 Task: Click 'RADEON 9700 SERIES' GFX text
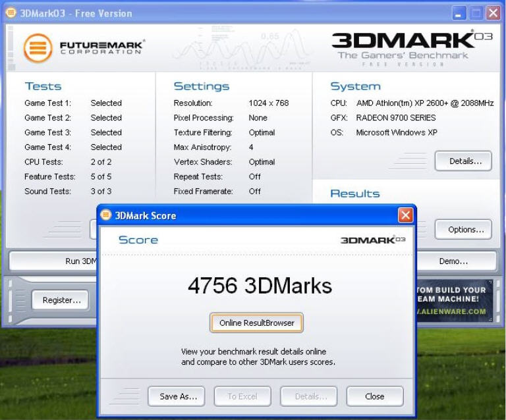click(x=396, y=118)
